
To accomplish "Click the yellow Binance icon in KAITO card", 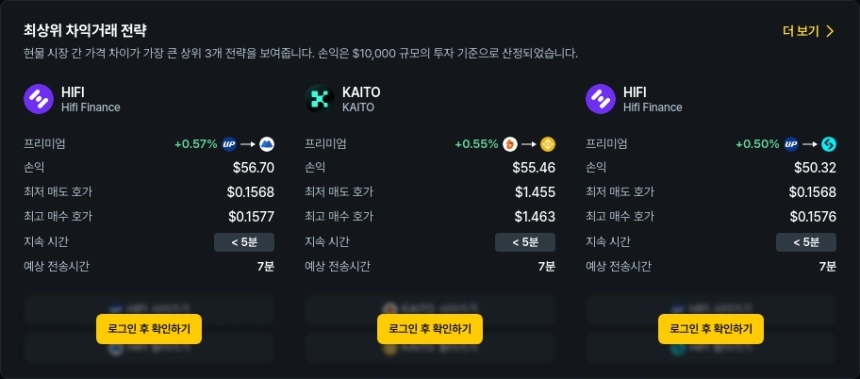I will (x=548, y=144).
